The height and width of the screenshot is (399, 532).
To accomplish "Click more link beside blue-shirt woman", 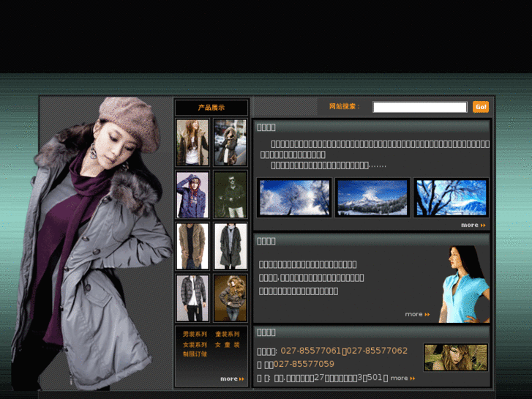I will pos(417,315).
